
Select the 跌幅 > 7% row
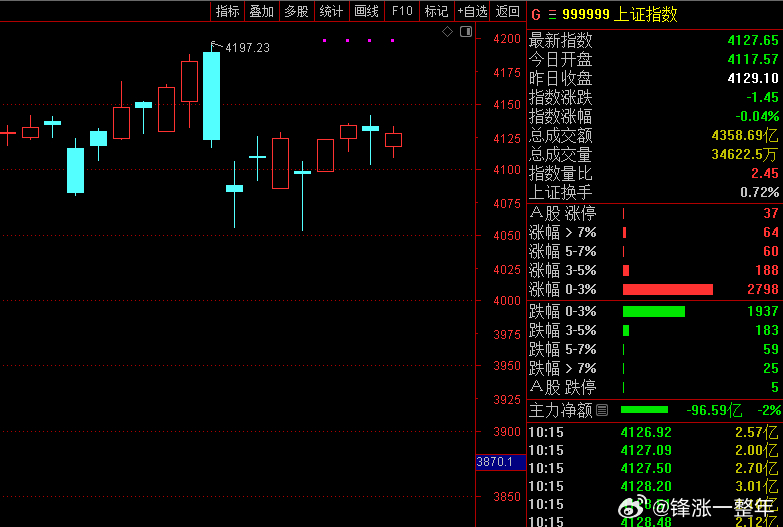653,368
